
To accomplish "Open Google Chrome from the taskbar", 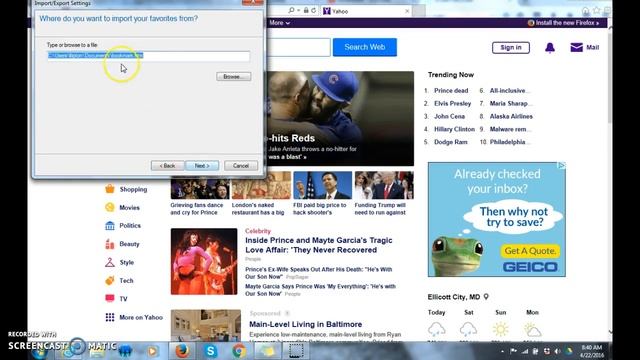I will pos(239,351).
